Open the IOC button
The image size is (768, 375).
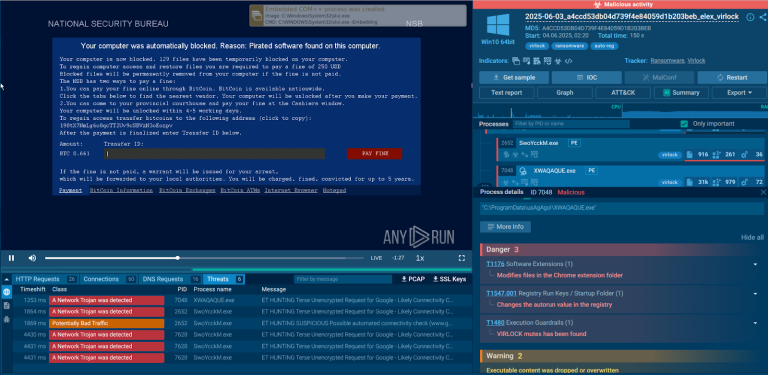pos(587,77)
